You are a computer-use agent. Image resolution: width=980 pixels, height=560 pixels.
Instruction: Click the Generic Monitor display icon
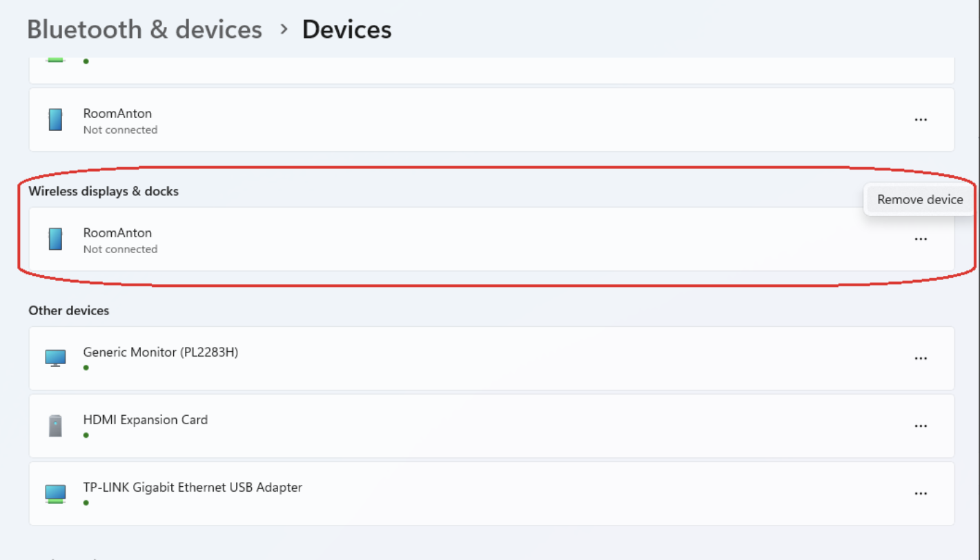55,358
